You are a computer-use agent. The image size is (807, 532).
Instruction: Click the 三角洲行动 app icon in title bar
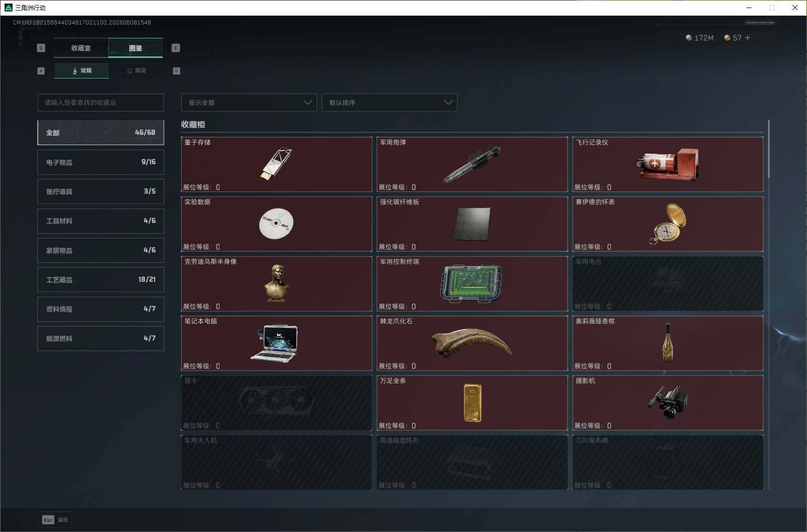8,8
